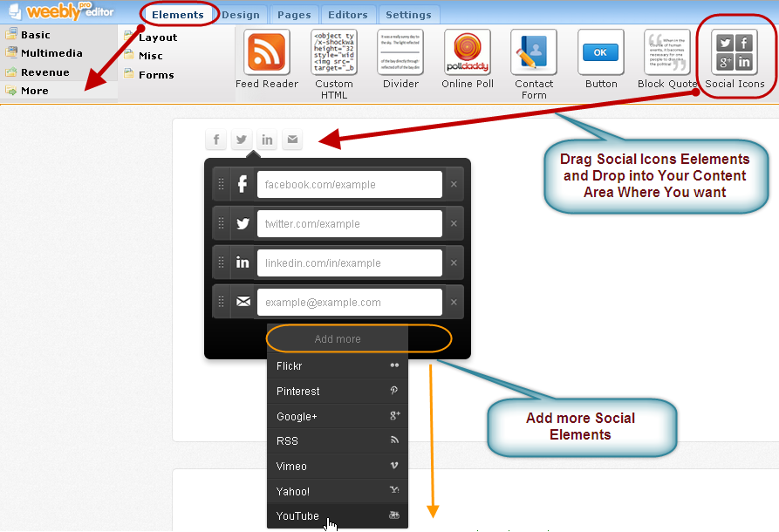Open the Forms subcategory folder

coord(155,75)
